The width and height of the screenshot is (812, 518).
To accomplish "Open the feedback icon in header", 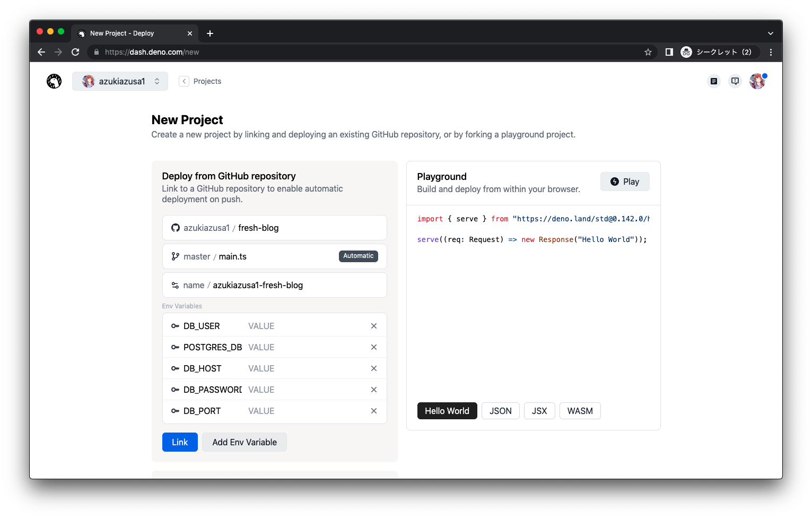I will (x=735, y=81).
